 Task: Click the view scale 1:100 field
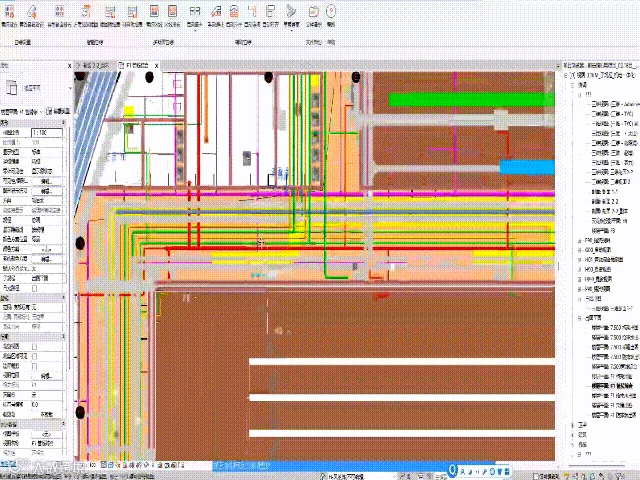pos(46,132)
